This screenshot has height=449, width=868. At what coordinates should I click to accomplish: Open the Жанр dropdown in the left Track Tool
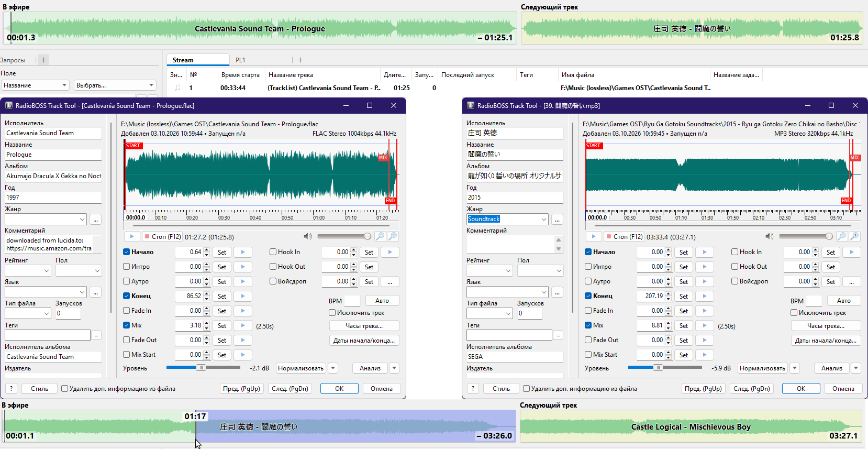[82, 220]
